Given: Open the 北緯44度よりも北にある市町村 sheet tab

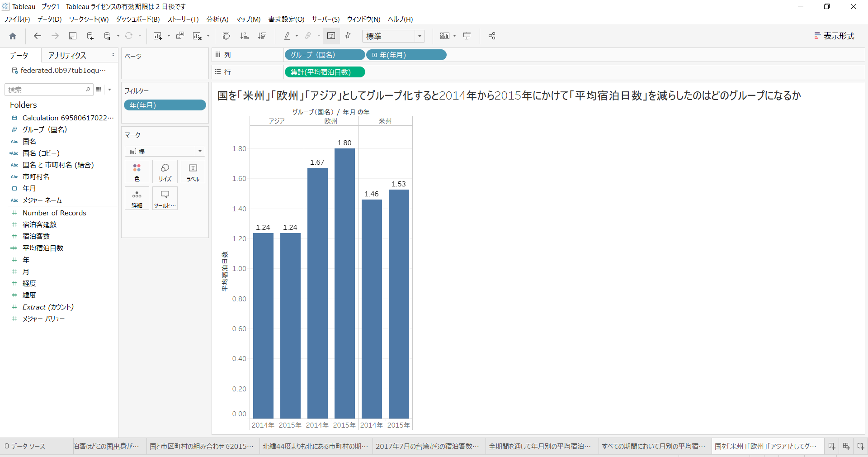Looking at the screenshot, I should tap(316, 446).
